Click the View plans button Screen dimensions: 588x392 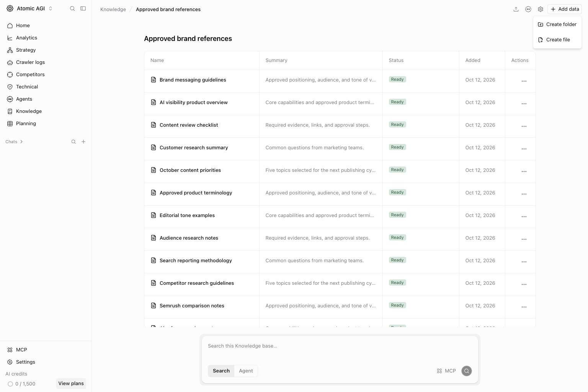[71, 384]
